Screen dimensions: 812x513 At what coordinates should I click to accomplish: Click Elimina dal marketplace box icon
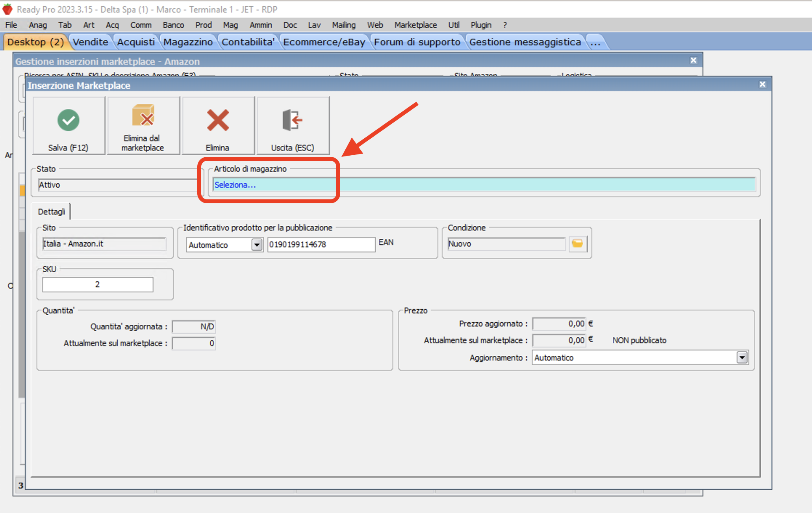(x=143, y=115)
